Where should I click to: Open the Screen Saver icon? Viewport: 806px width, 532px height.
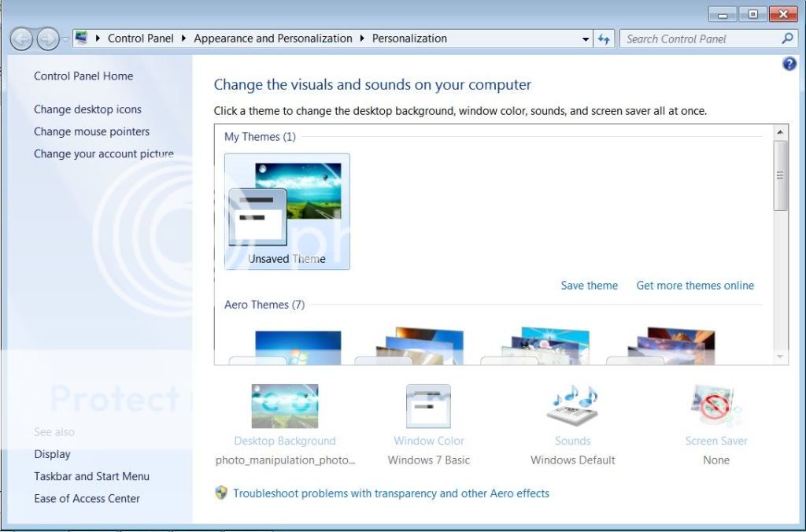click(716, 405)
